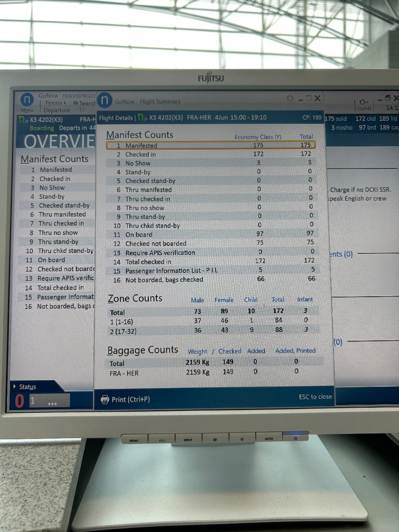Click the refresh Ctrl+R icon
Image resolution: width=399 pixels, height=532 pixels.
(x=364, y=102)
